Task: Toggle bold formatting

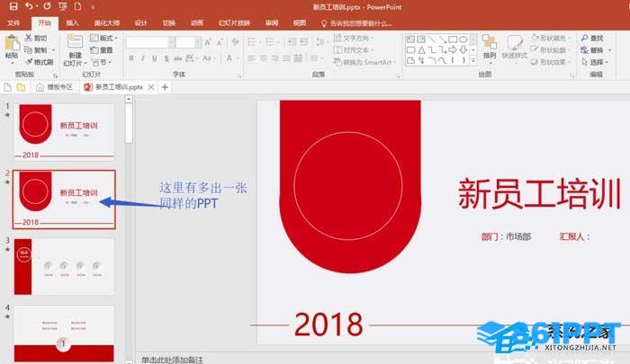Action: [131, 58]
